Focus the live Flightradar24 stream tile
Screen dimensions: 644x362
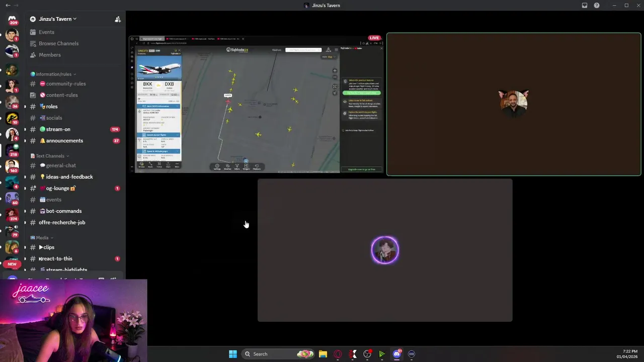[x=256, y=104]
